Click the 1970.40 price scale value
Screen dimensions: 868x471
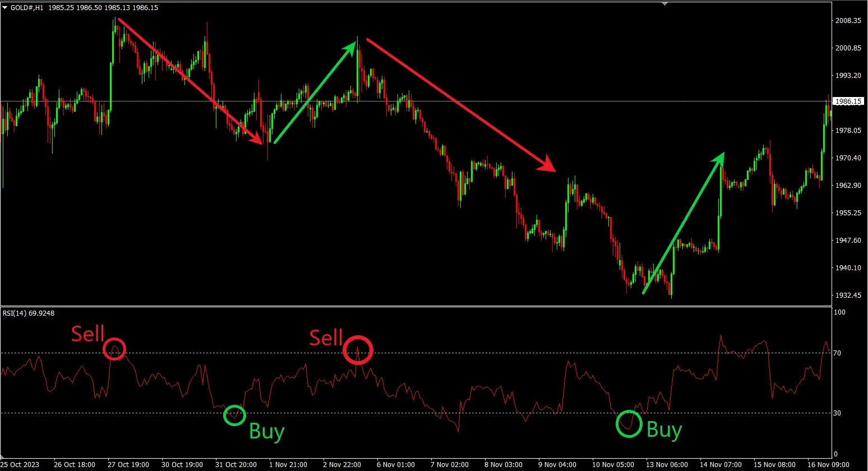tap(848, 158)
